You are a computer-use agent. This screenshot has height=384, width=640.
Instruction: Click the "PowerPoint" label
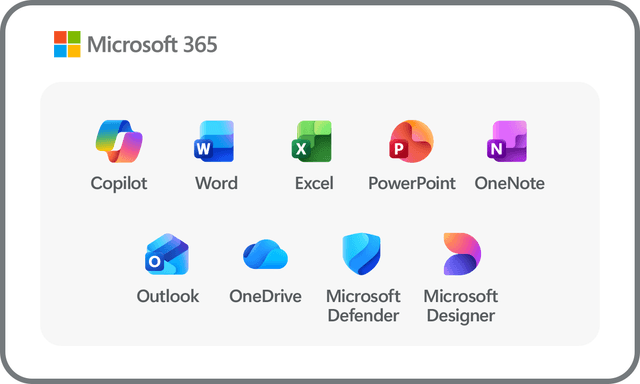click(x=412, y=183)
